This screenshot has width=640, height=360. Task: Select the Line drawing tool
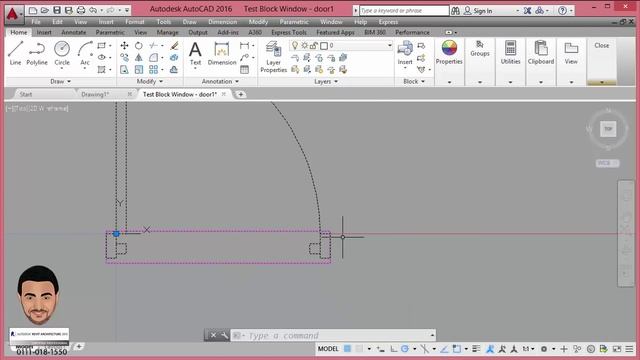pos(15,53)
